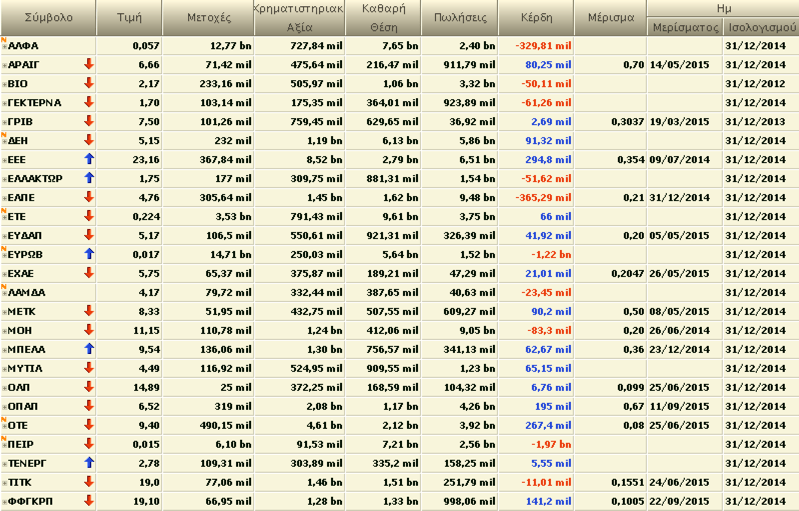Click ΕΕΕ price 23,16
This screenshot has height=511, width=799.
click(146, 159)
